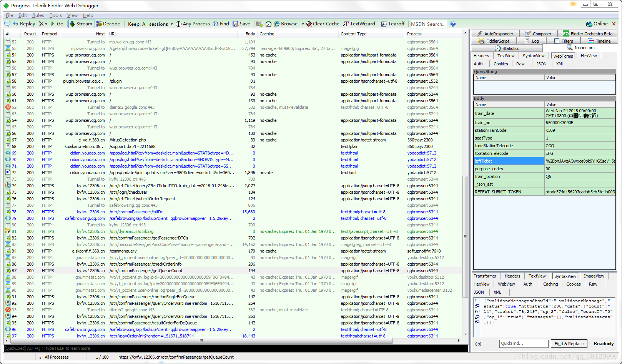Sort sessions by the Result column header

tap(30, 34)
